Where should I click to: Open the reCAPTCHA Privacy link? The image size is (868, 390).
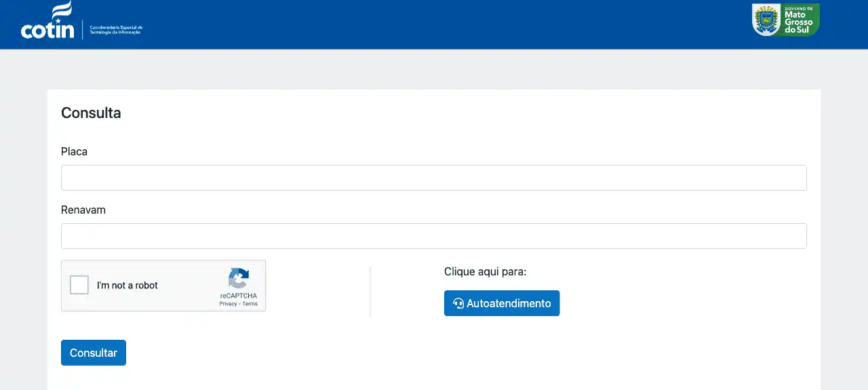(x=228, y=304)
